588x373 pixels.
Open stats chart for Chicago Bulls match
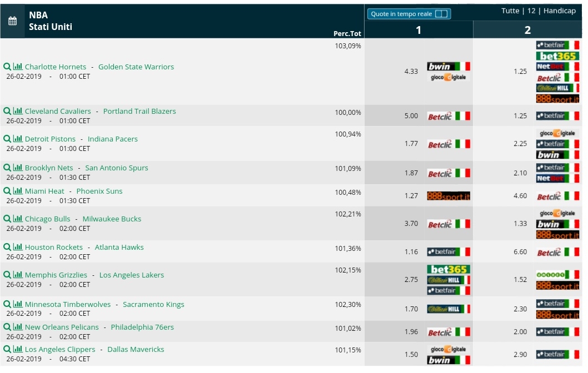tap(18, 218)
